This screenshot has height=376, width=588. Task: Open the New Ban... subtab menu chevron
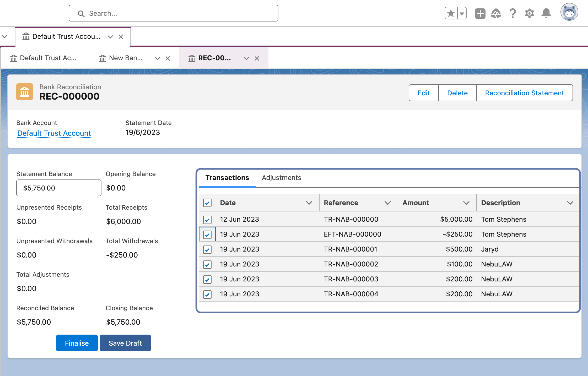pyautogui.click(x=157, y=58)
